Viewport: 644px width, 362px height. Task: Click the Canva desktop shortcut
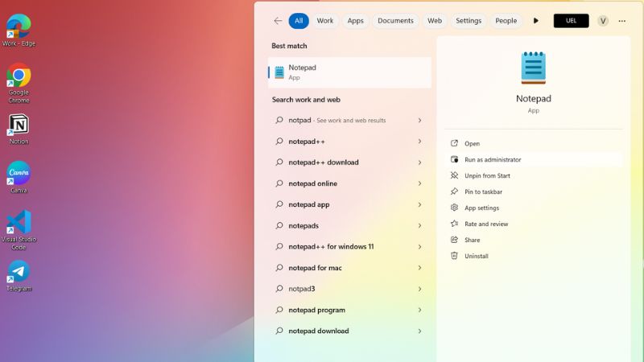(19, 174)
